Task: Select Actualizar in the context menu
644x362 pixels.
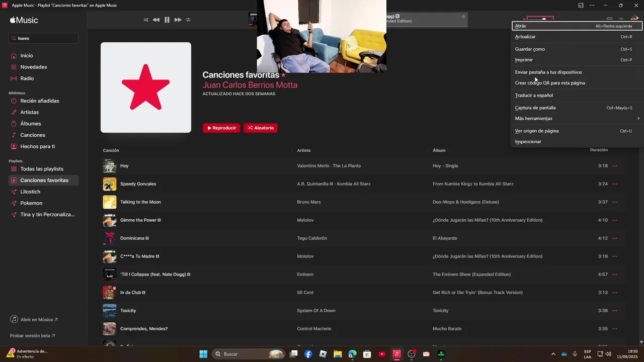Action: [577, 37]
